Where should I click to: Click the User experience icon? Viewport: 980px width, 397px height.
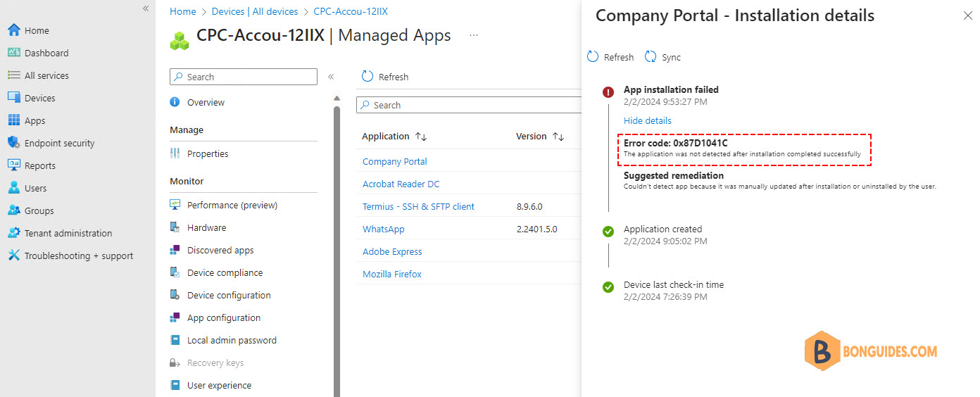click(175, 385)
